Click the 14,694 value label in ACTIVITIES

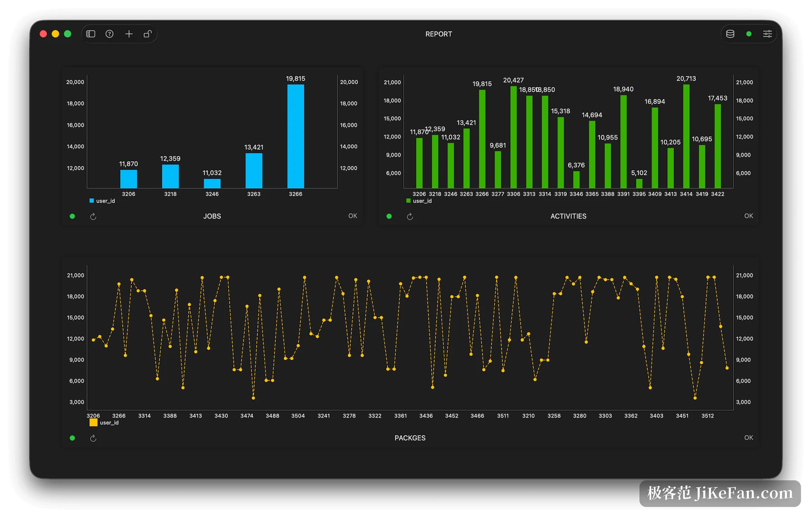(x=592, y=115)
